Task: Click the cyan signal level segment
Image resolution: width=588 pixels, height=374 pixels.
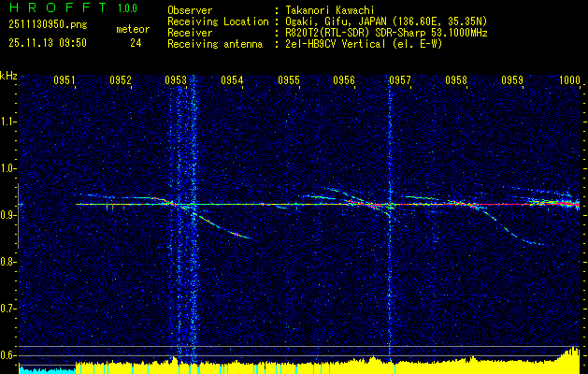Action: [48, 370]
